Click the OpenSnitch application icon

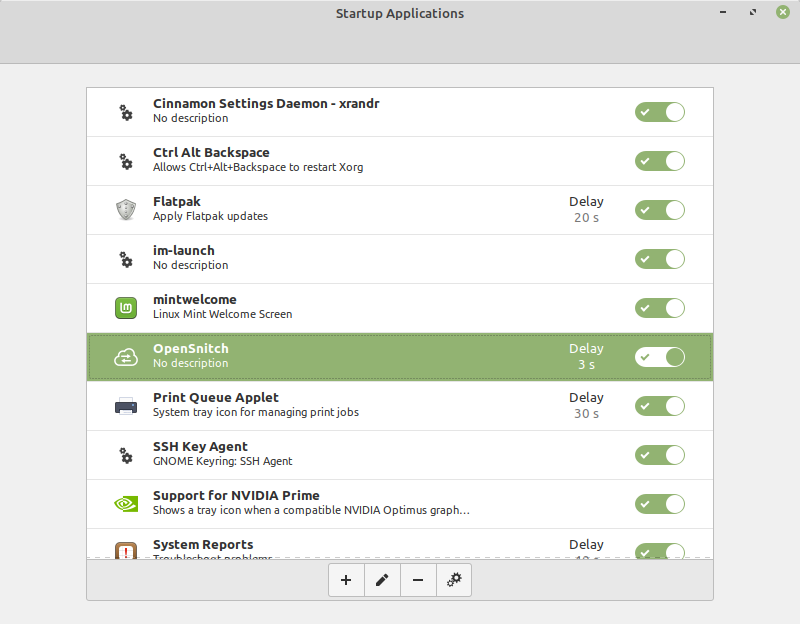[x=125, y=357]
